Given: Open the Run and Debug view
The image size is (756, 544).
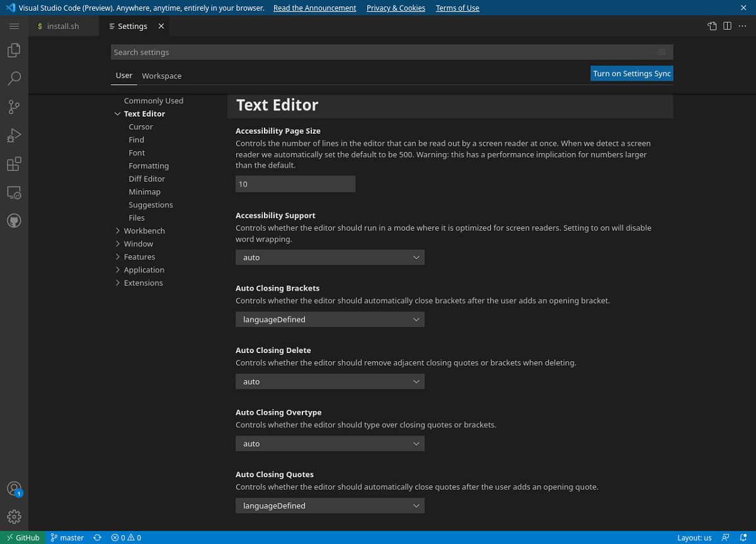Looking at the screenshot, I should tap(14, 136).
